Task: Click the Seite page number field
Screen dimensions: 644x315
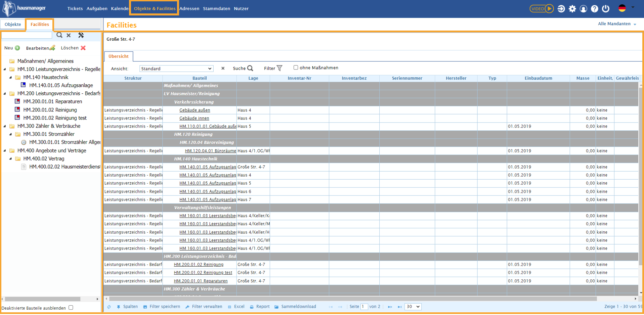Action: click(364, 307)
